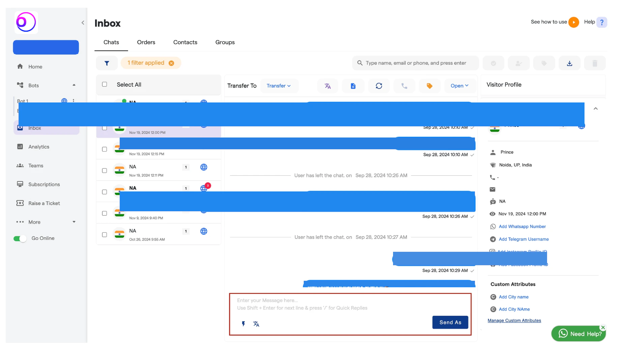Click Add Whatsapp Number link
Image resolution: width=629 pixels, height=364 pixels.
(x=522, y=226)
